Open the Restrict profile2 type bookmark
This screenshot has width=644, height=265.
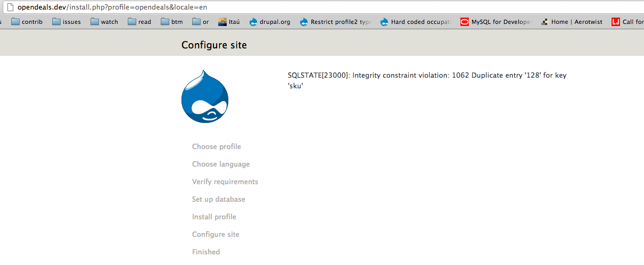336,22
